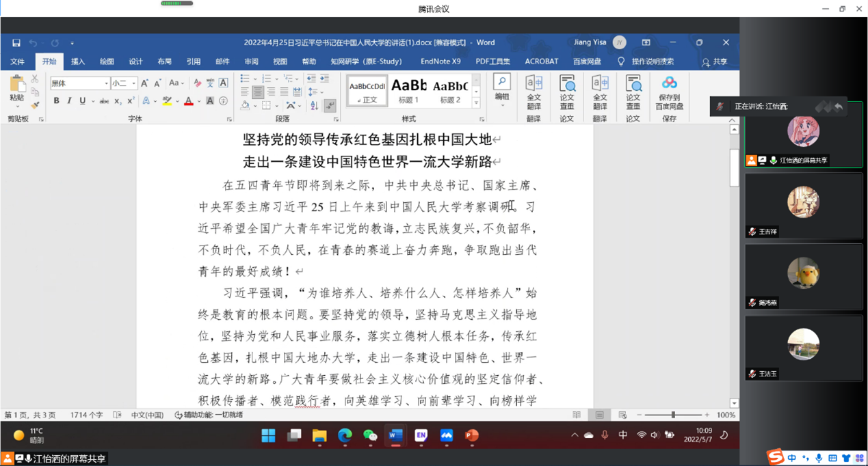
Task: Switch to the 插入 tab
Action: click(x=78, y=61)
